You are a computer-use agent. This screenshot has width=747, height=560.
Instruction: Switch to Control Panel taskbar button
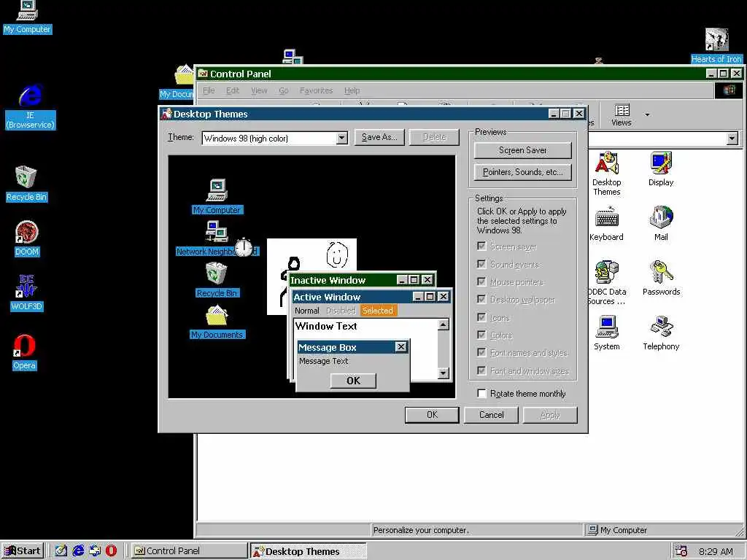pos(189,551)
